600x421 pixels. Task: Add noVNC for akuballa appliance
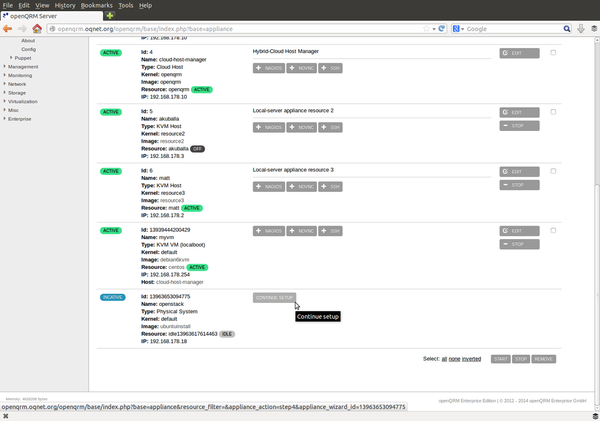pos(302,127)
